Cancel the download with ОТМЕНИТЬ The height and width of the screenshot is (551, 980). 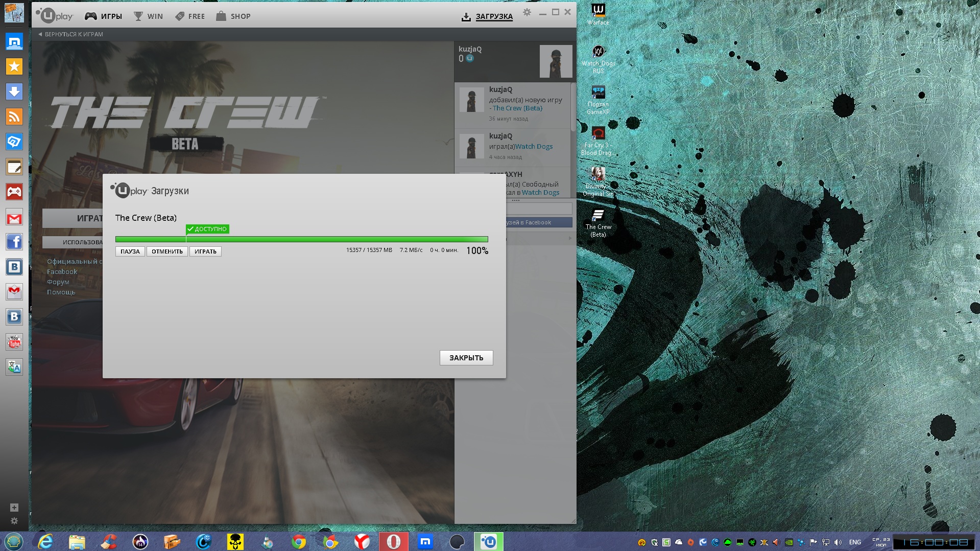(x=167, y=251)
